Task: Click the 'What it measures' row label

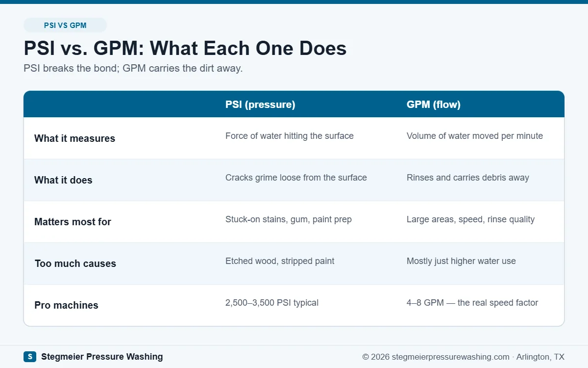Action: coord(74,138)
